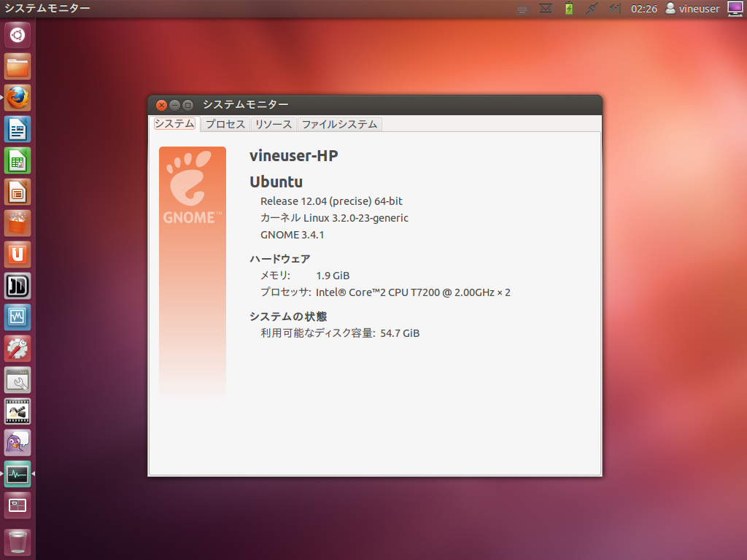Image resolution: width=747 pixels, height=560 pixels.
Task: Open the messaging envelope indicator
Action: coord(546,9)
